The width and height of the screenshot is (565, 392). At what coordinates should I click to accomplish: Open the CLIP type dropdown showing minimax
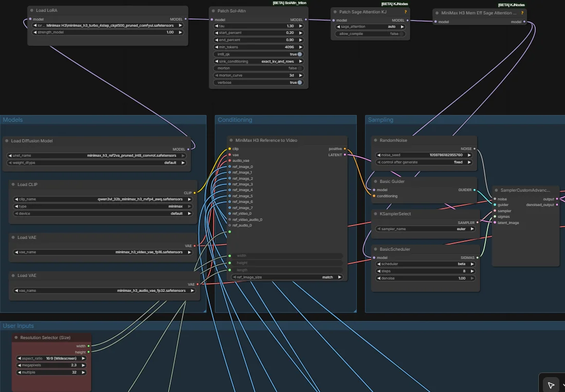tap(103, 206)
